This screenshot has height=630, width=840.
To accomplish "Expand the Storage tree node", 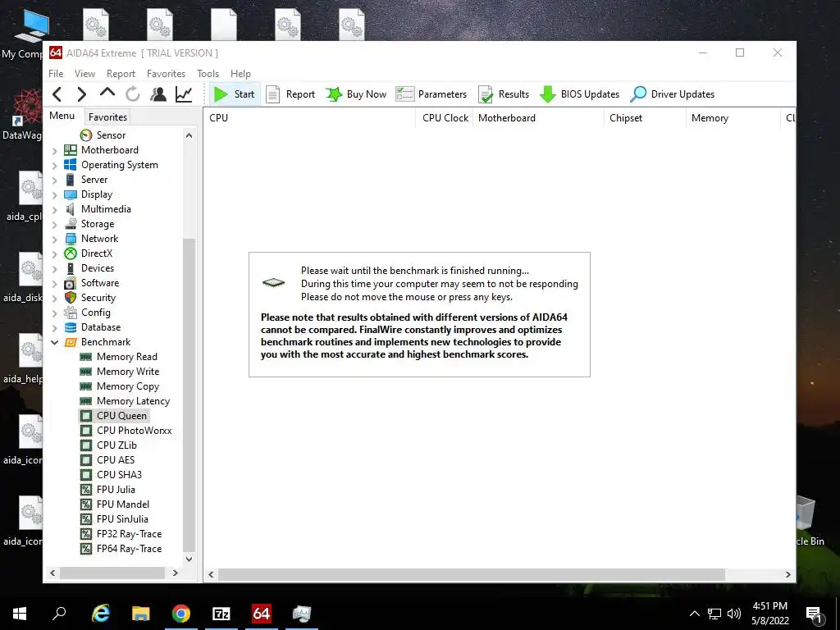I will (55, 225).
